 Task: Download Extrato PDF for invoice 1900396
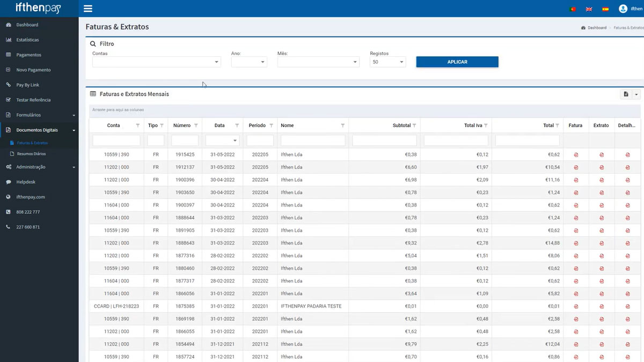pyautogui.click(x=602, y=180)
